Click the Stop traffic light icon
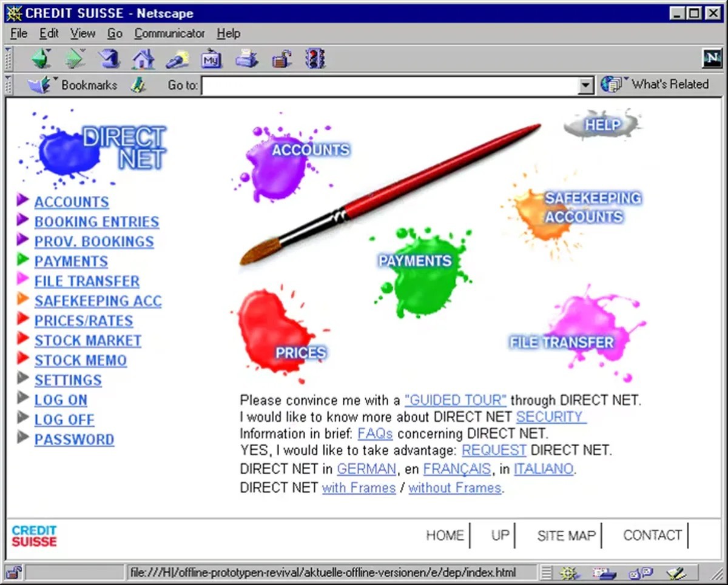 [x=315, y=59]
